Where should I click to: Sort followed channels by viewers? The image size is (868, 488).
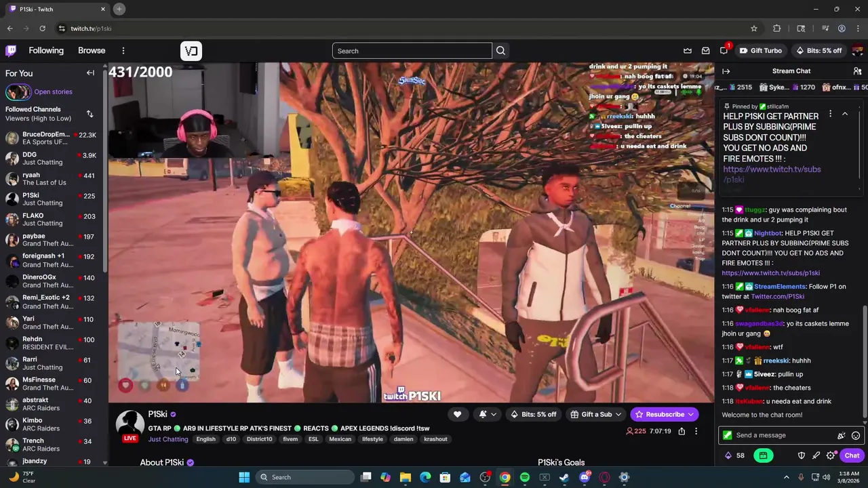coord(90,114)
